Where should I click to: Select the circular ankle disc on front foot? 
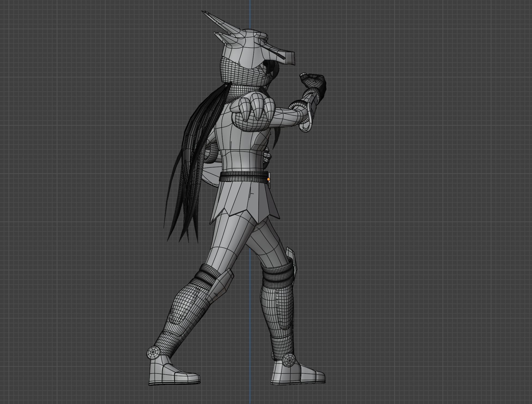289,361
